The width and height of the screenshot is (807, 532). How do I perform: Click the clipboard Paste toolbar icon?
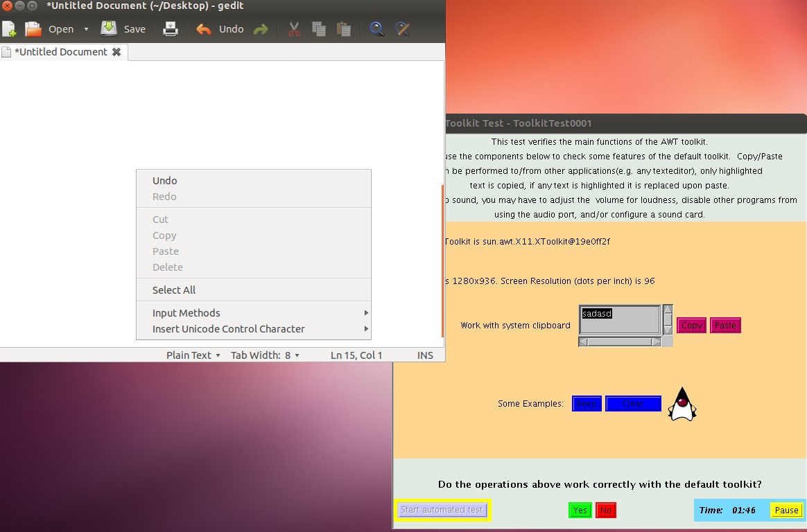pos(343,29)
